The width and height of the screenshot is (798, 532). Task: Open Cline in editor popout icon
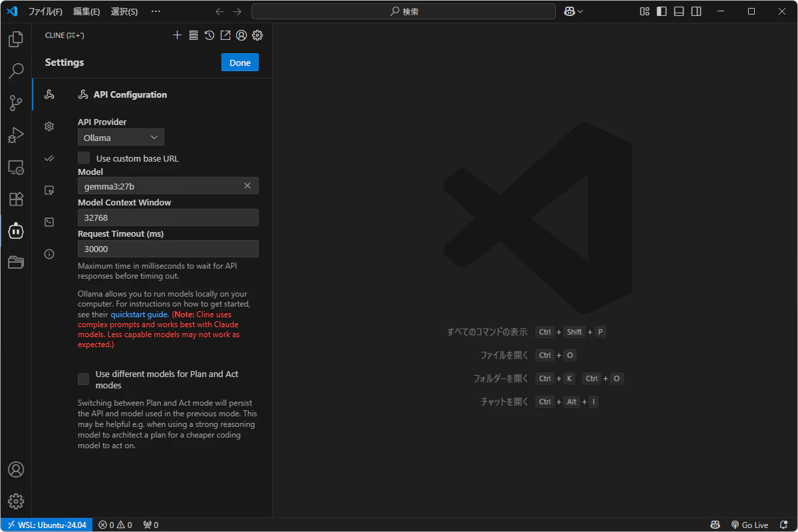225,35
